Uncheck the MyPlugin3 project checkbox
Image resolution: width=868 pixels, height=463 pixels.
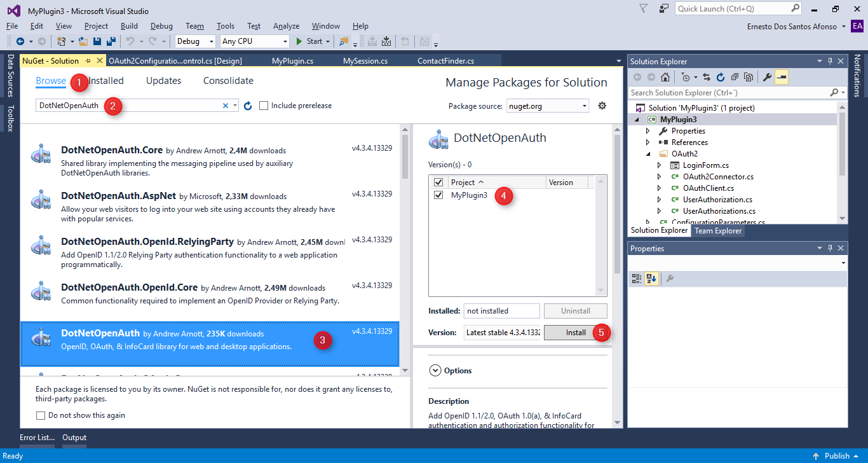[438, 195]
